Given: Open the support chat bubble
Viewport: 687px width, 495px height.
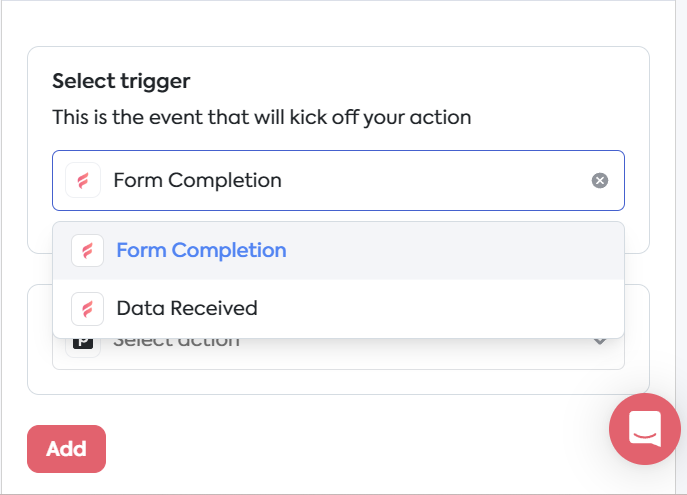Looking at the screenshot, I should (x=645, y=429).
